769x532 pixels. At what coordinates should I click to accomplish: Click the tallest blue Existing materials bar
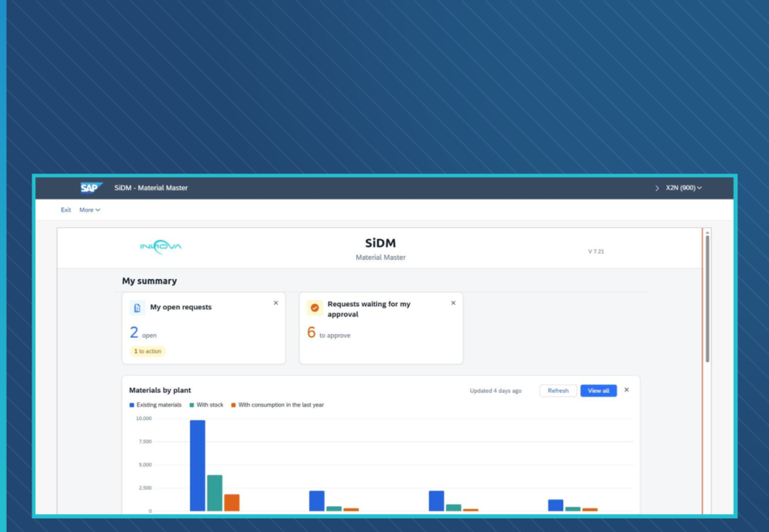198,465
